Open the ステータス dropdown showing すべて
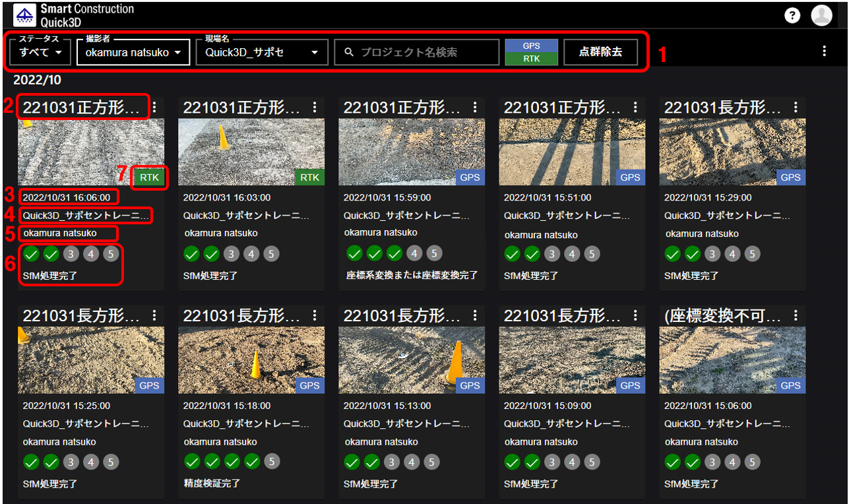This screenshot has width=849, height=504. coord(40,52)
